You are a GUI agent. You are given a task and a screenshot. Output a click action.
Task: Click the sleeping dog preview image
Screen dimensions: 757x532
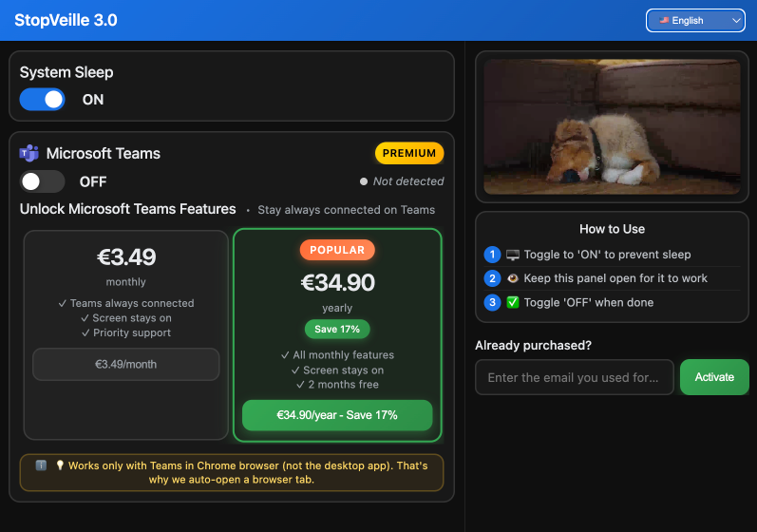[612, 127]
